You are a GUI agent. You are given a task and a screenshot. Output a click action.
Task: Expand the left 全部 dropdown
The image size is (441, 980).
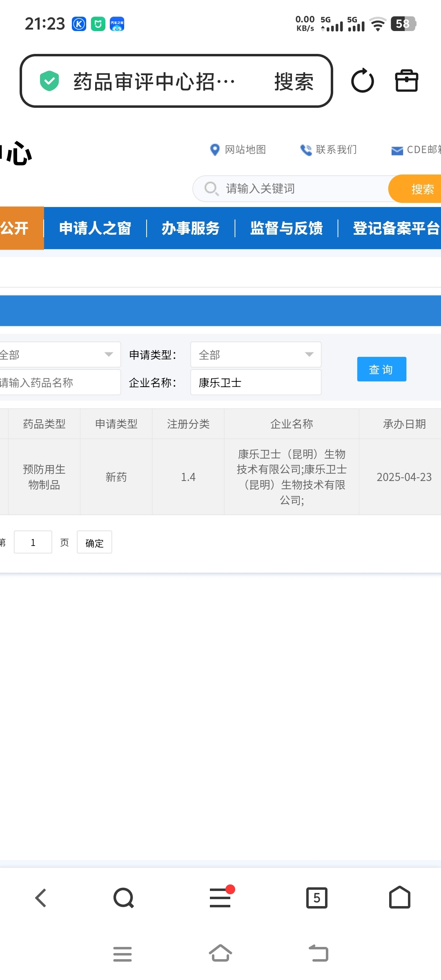pyautogui.click(x=60, y=354)
